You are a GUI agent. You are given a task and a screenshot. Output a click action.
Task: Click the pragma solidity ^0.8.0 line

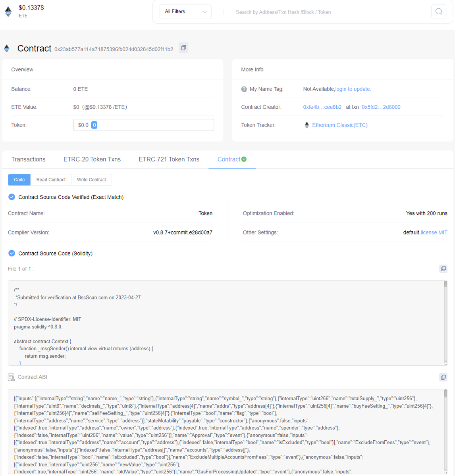pos(38,327)
